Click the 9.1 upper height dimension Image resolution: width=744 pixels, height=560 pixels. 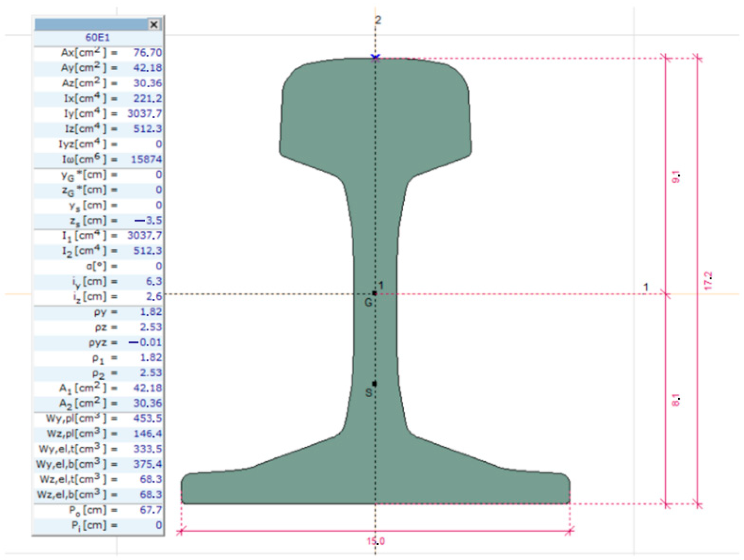click(676, 177)
